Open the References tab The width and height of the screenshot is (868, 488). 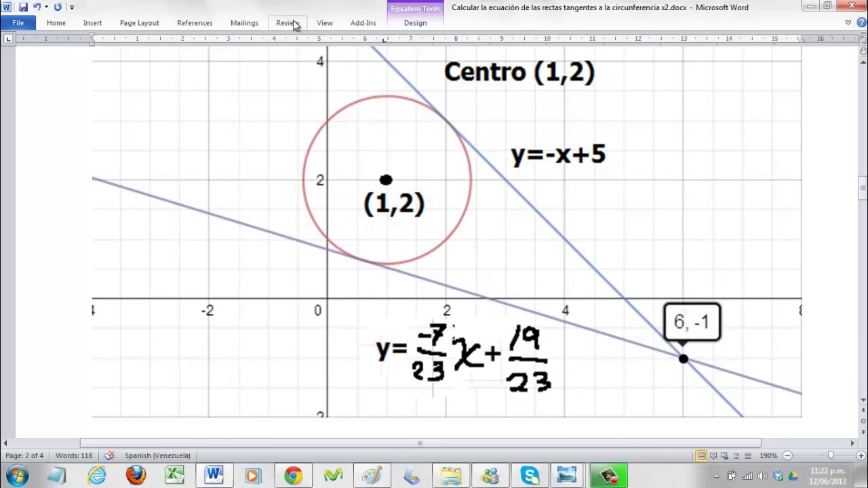coord(195,23)
